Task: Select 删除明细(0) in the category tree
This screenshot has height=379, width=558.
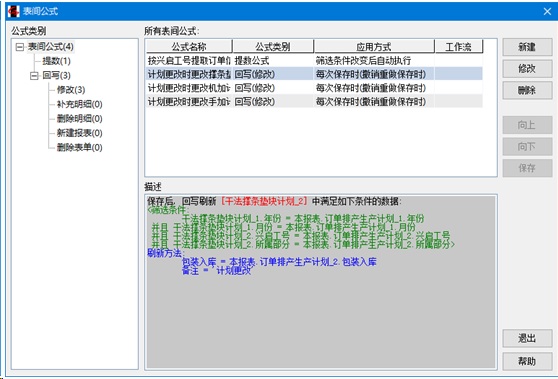Action: [x=80, y=119]
